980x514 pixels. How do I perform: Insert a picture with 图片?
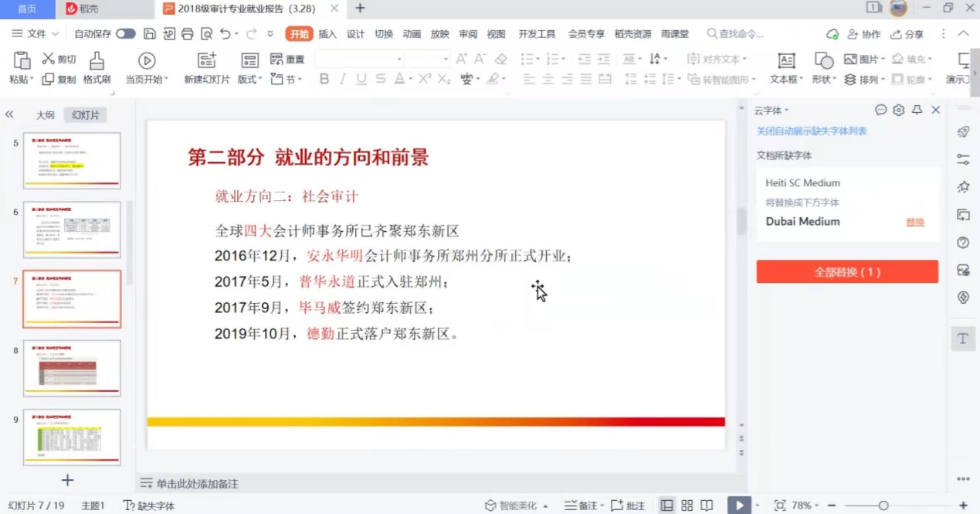tap(863, 59)
